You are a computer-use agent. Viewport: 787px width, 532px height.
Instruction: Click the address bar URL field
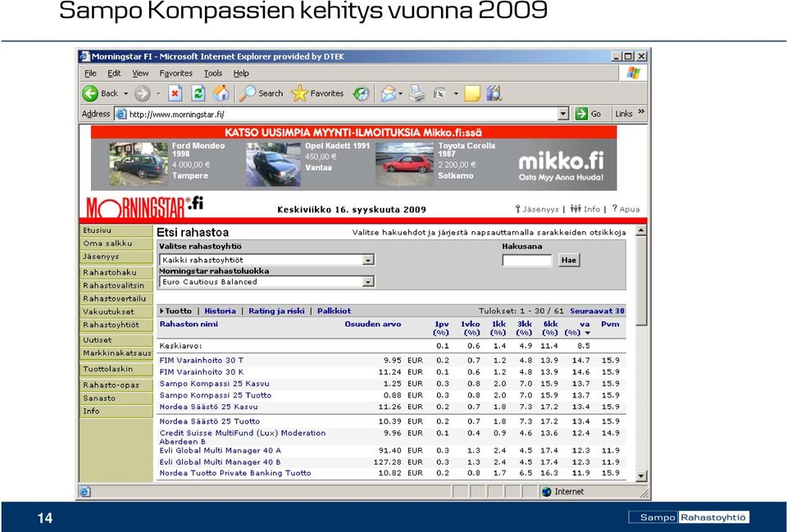(341, 115)
